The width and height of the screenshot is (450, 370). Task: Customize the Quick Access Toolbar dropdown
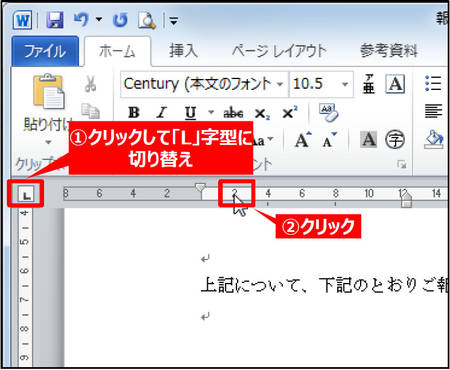174,21
